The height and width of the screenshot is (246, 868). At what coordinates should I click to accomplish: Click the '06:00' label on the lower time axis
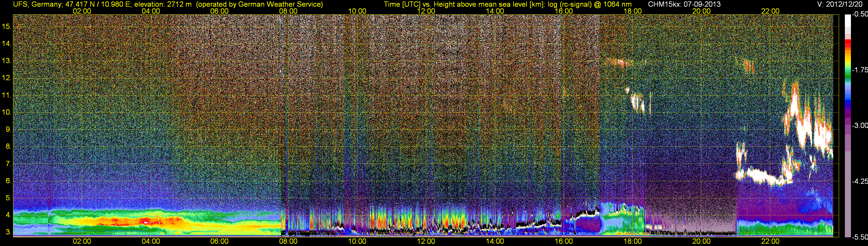(x=219, y=241)
